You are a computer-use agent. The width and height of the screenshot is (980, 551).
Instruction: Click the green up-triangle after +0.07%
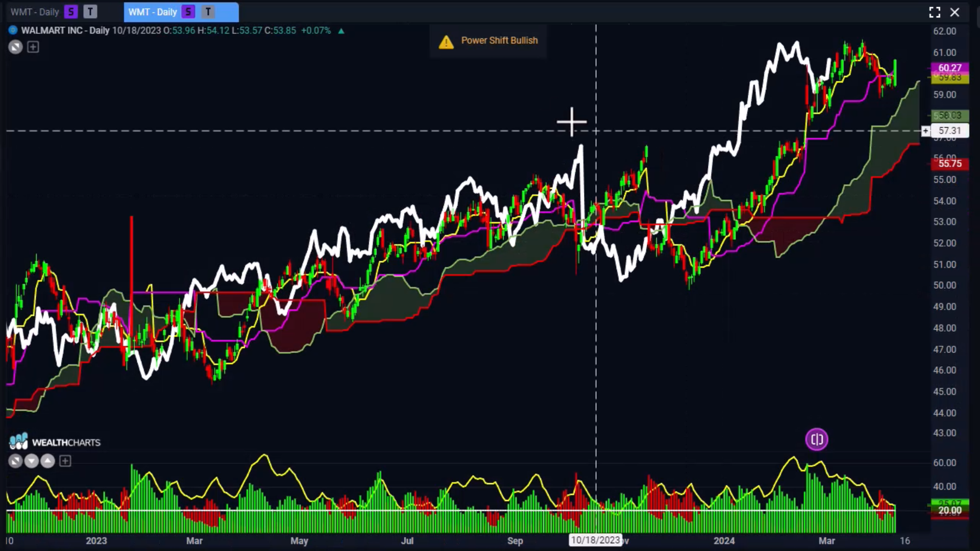pyautogui.click(x=341, y=31)
